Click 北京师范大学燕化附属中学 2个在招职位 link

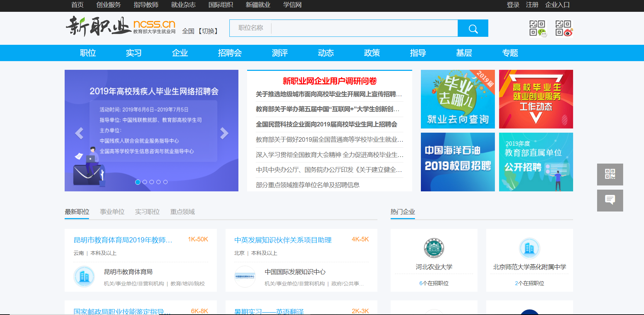(529, 283)
